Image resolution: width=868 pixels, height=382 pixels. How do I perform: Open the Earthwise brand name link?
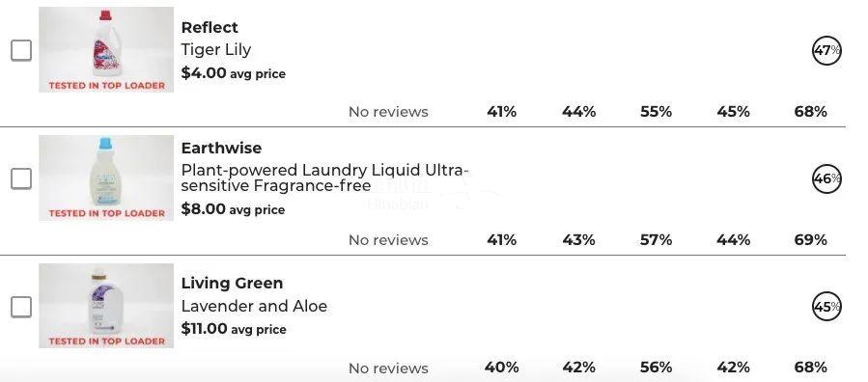click(x=221, y=149)
